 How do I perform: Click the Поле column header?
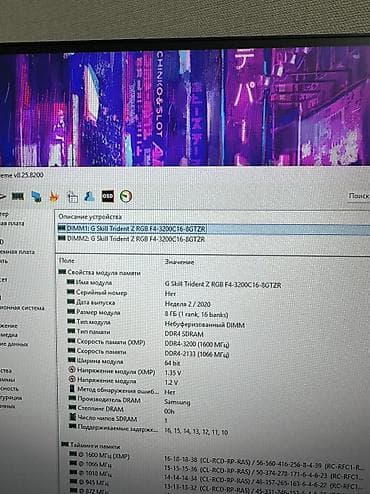point(67,261)
